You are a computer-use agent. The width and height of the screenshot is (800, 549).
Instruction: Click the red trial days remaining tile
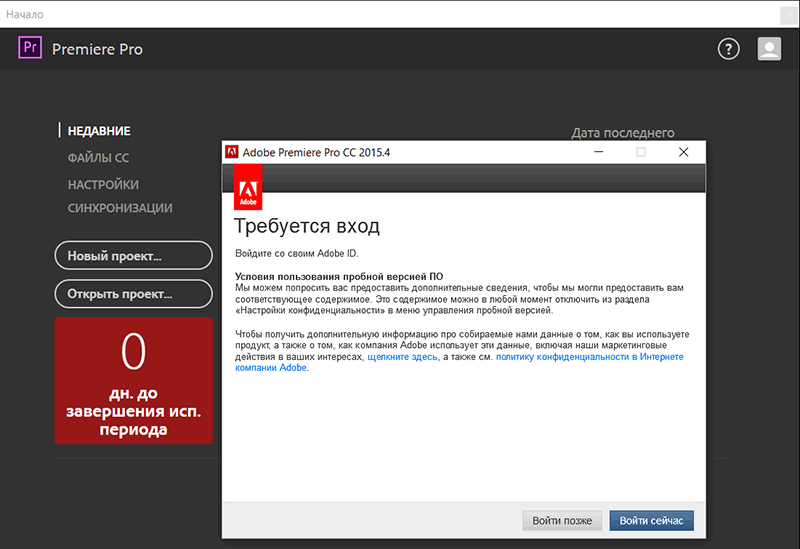133,381
